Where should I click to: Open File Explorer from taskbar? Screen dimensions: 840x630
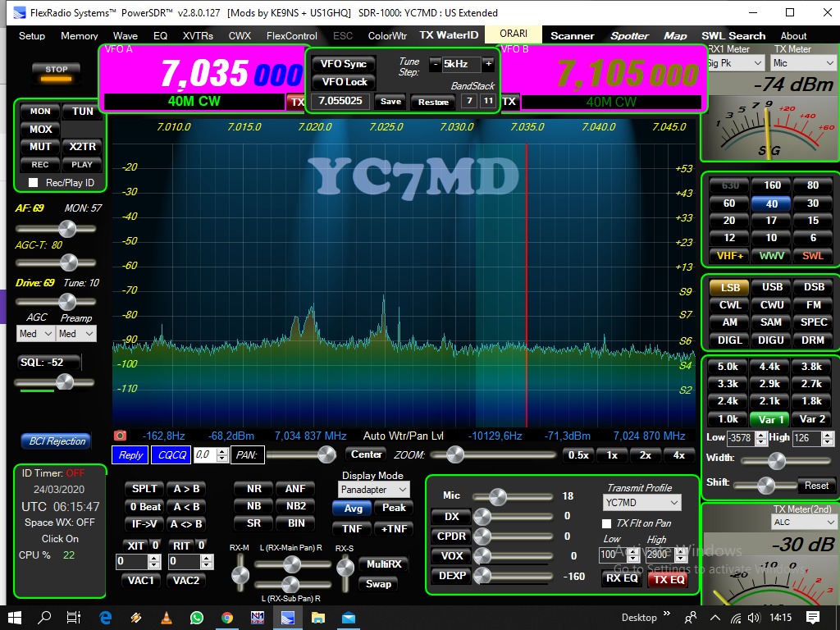(x=318, y=618)
